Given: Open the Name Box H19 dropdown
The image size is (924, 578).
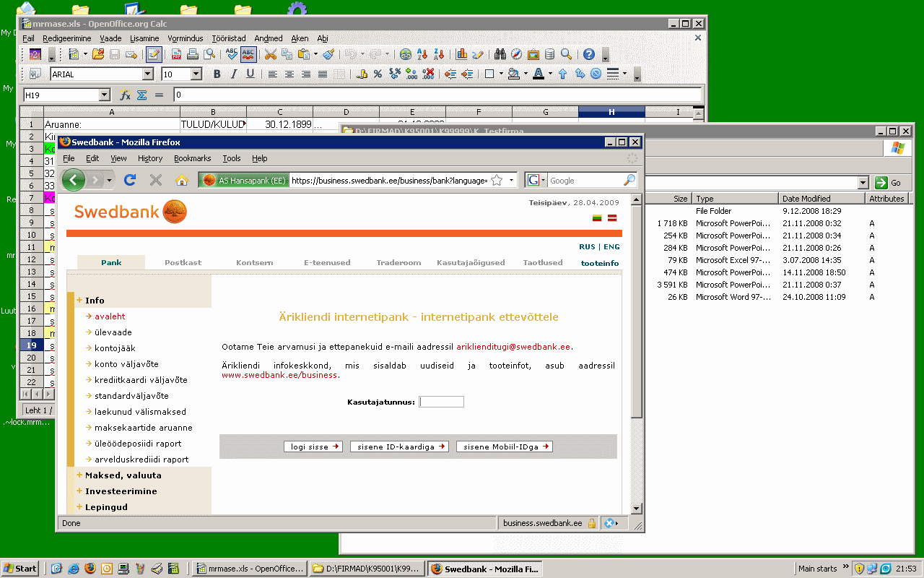Looking at the screenshot, I should tap(104, 95).
